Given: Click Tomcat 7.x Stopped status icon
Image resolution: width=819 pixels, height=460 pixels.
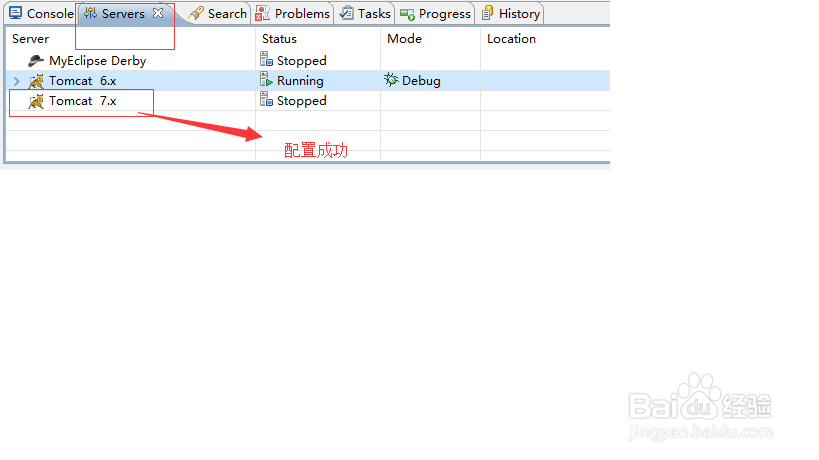Looking at the screenshot, I should point(266,99).
